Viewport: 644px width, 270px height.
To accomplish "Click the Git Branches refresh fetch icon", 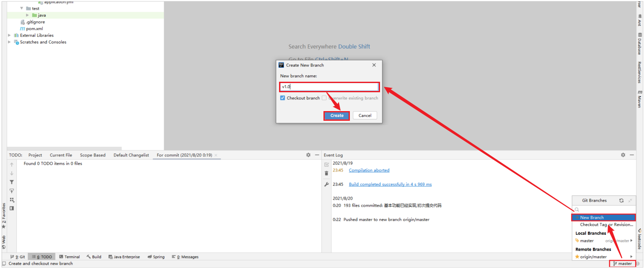I will coord(621,201).
